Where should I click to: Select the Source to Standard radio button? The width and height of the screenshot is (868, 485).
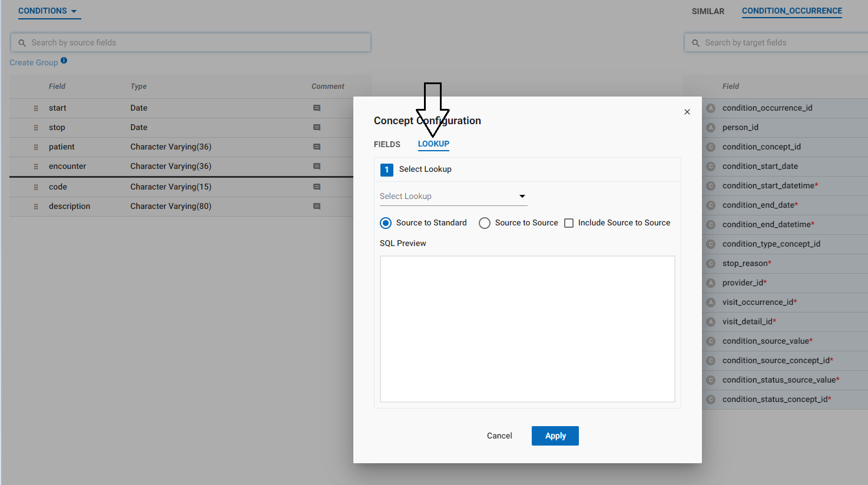point(386,223)
